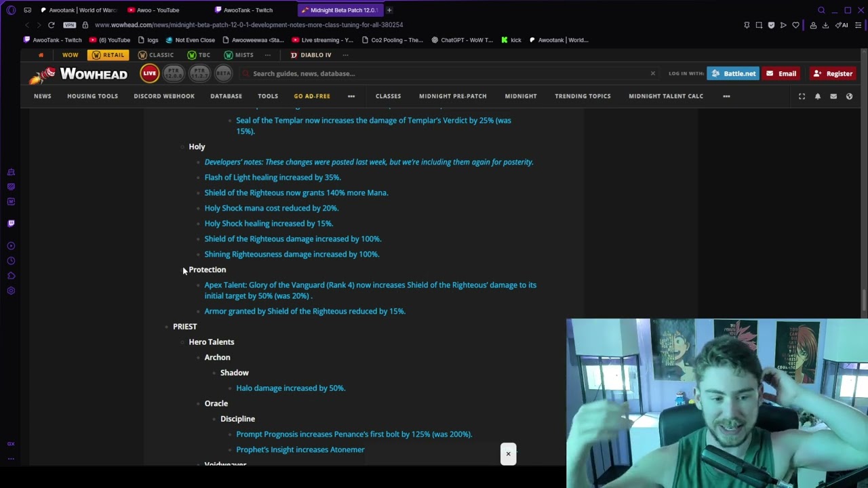This screenshot has height=488, width=868.
Task: Open browser tab search magnifier
Action: [x=821, y=10]
